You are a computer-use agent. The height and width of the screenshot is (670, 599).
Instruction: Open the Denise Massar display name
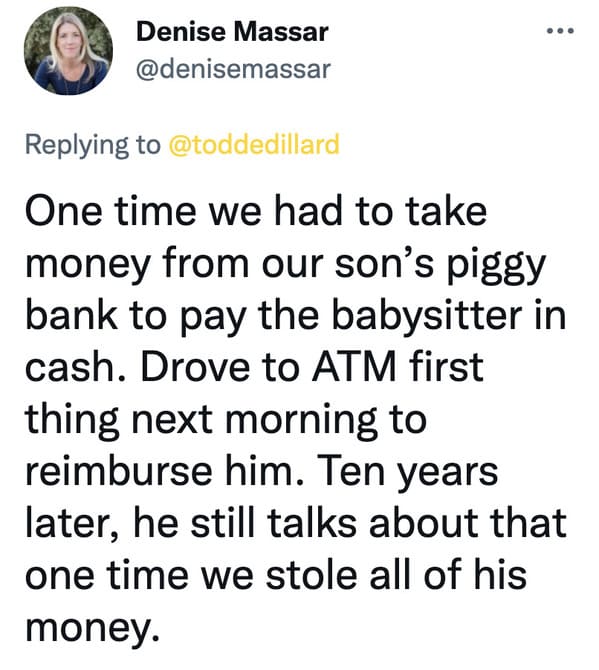(x=232, y=32)
